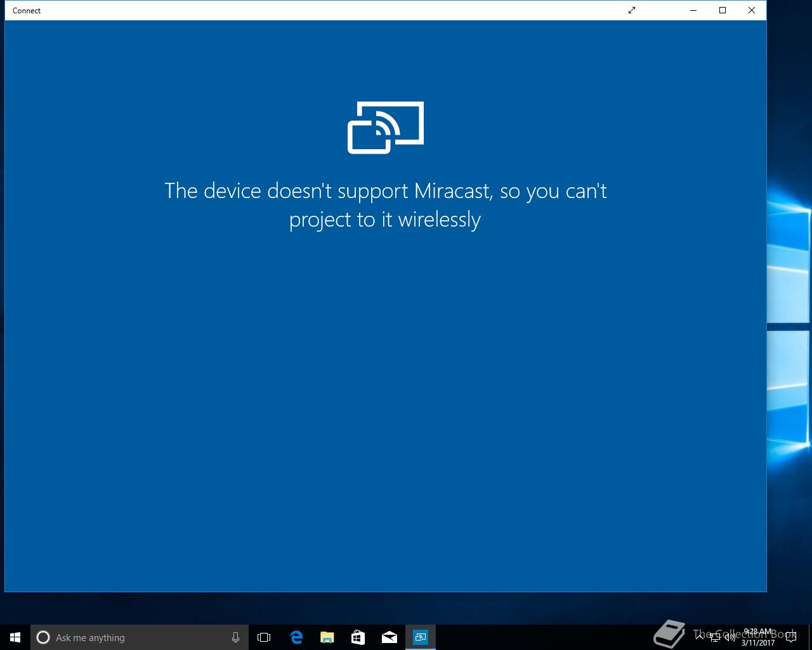Click the Show desktop strip
Image resolution: width=812 pixels, height=650 pixels.
[810, 637]
